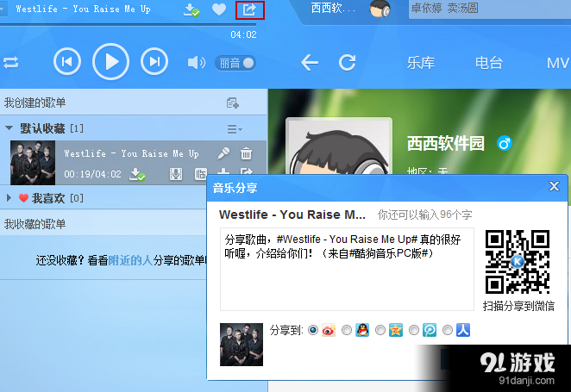The height and width of the screenshot is (392, 571).
Task: Select the Qzone share radio button
Action: point(380,330)
